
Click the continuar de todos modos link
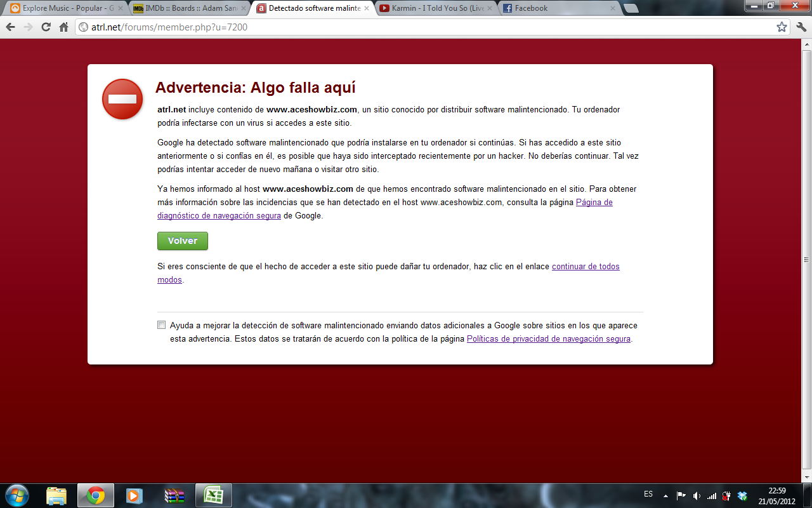coord(388,273)
